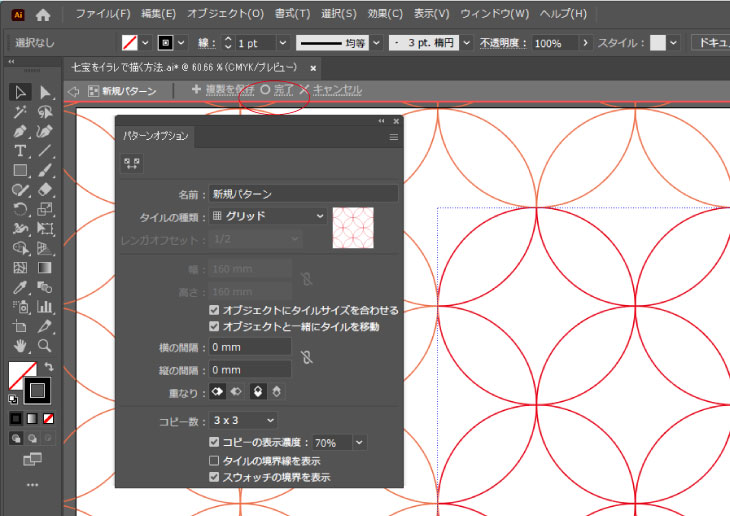Select the Type tool
This screenshot has width=730, height=516.
[20, 151]
